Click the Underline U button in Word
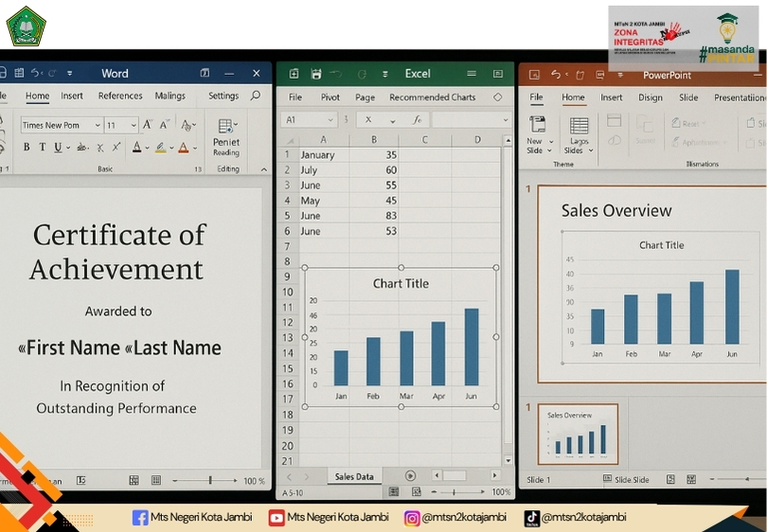 (x=58, y=147)
